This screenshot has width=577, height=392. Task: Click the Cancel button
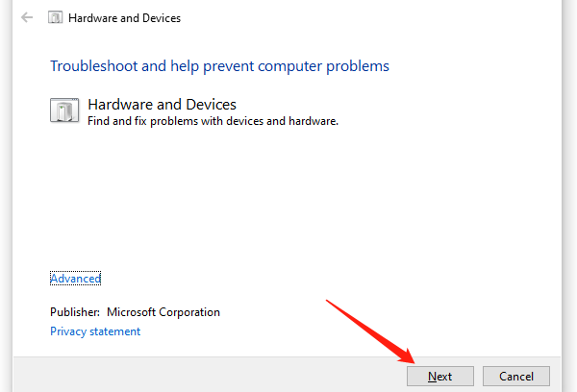516,376
